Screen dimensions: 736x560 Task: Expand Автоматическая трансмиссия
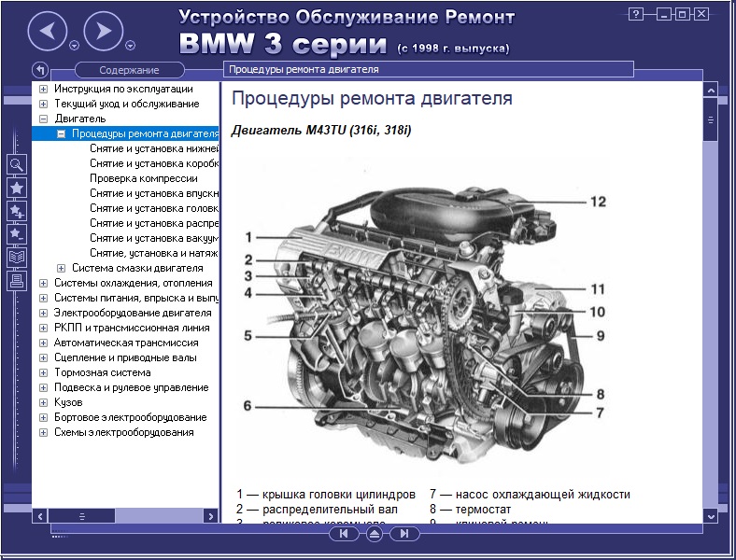pyautogui.click(x=43, y=343)
